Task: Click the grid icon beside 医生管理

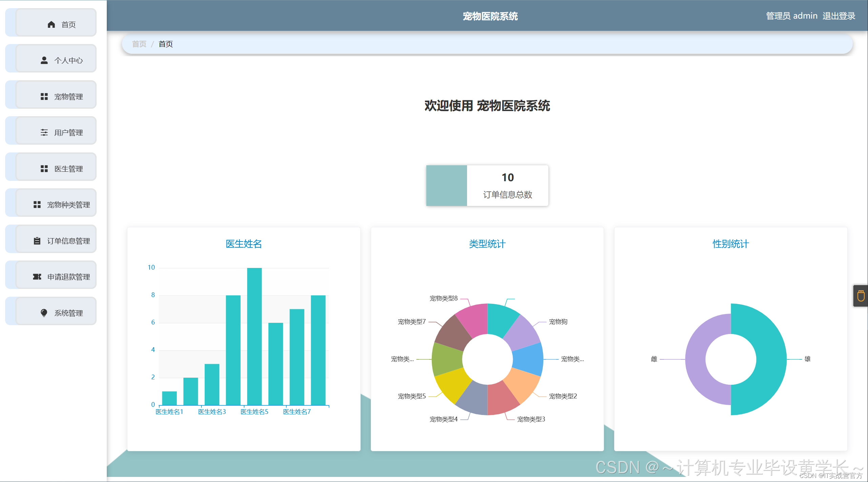Action: 44,169
